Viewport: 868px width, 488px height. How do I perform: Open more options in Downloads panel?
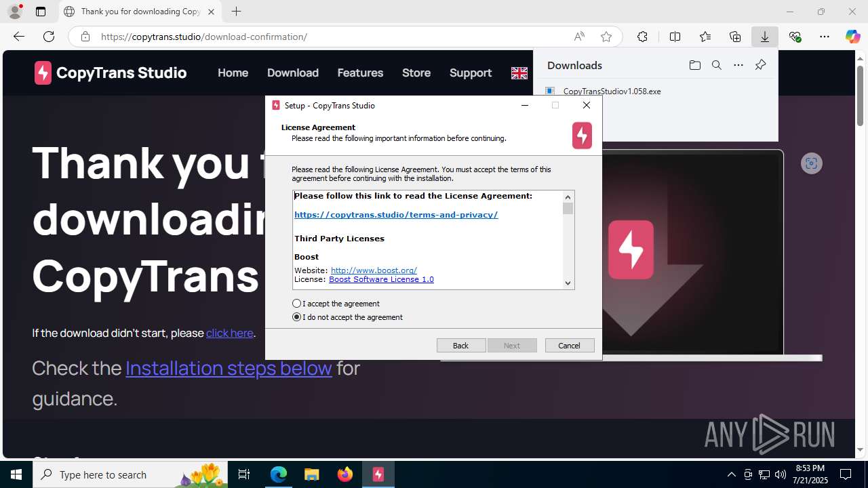point(738,65)
